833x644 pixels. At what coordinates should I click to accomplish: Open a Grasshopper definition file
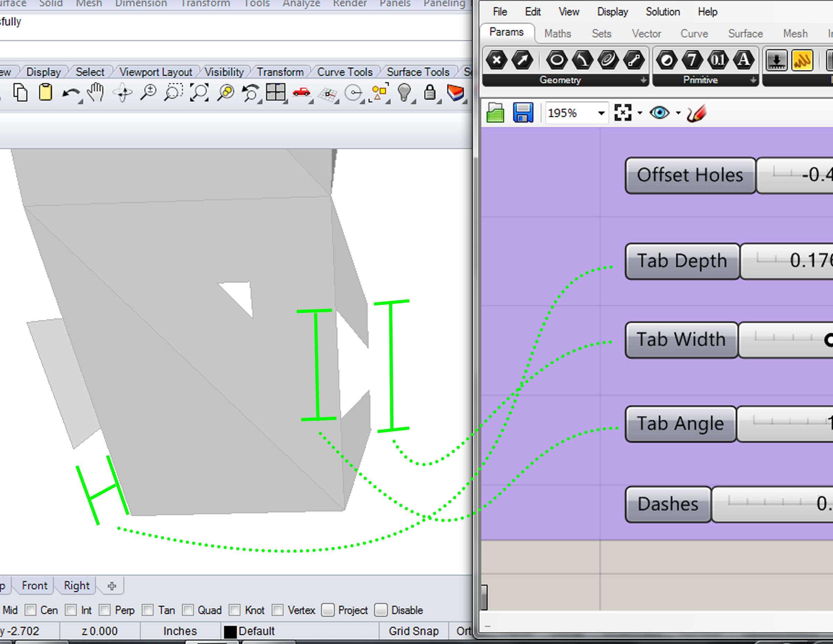(x=495, y=112)
